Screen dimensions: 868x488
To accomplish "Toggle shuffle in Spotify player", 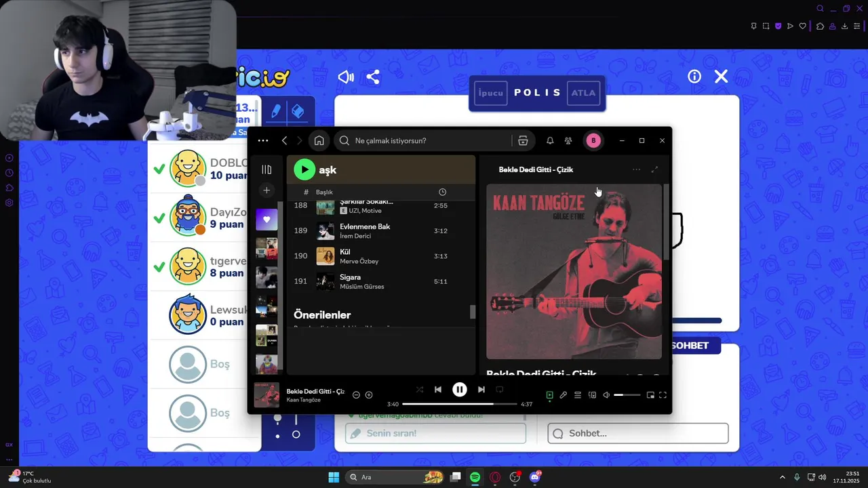I will (419, 390).
